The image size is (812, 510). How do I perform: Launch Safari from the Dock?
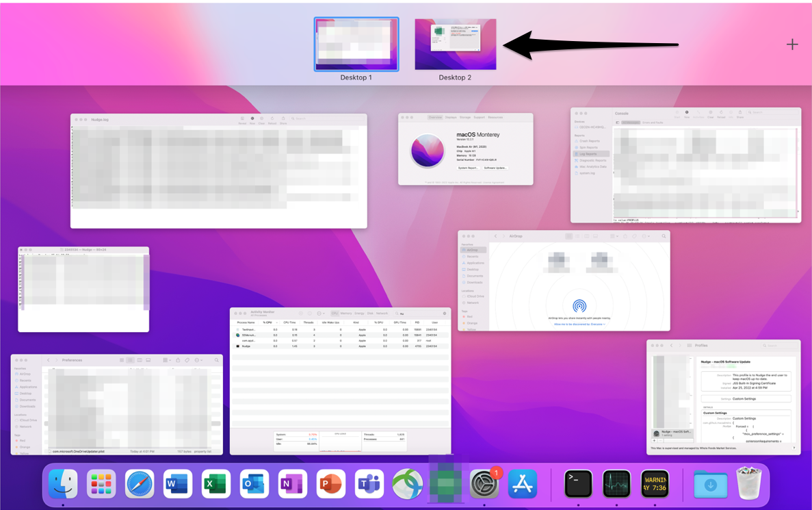point(140,484)
